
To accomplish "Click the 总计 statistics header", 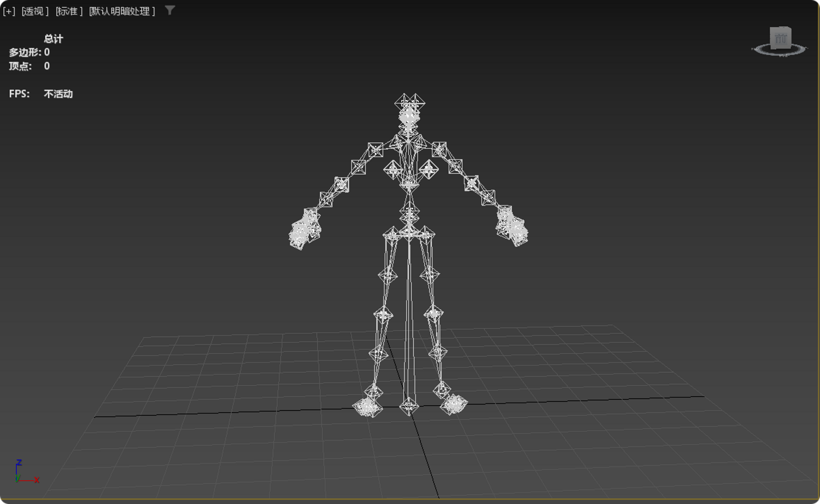I will click(54, 39).
